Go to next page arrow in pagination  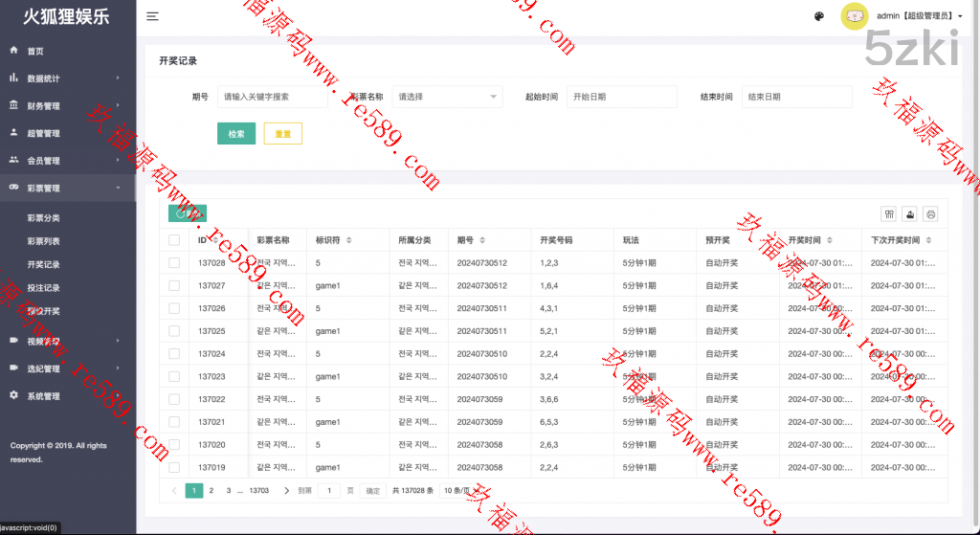286,491
